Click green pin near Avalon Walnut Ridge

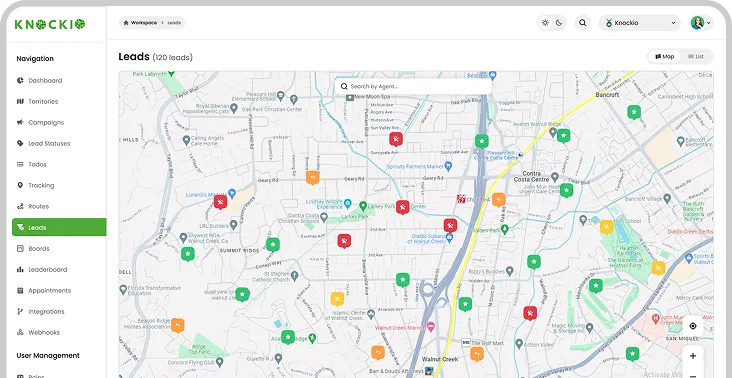pos(563,136)
